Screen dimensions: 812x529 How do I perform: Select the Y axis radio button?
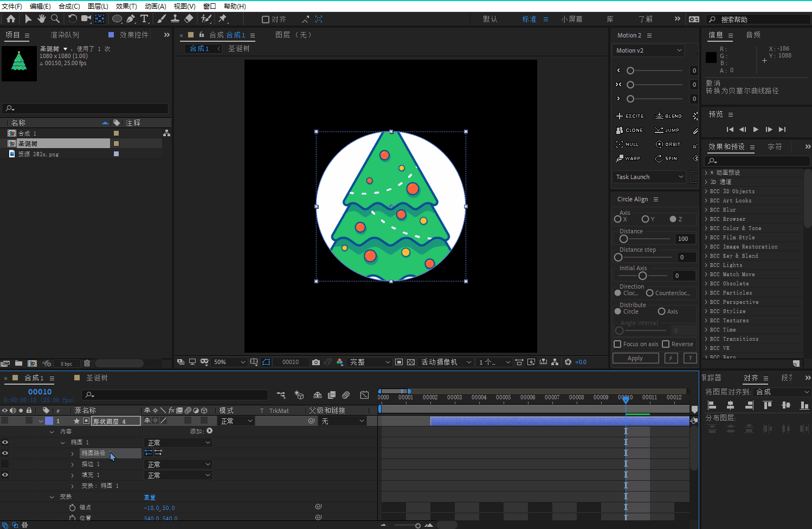645,219
